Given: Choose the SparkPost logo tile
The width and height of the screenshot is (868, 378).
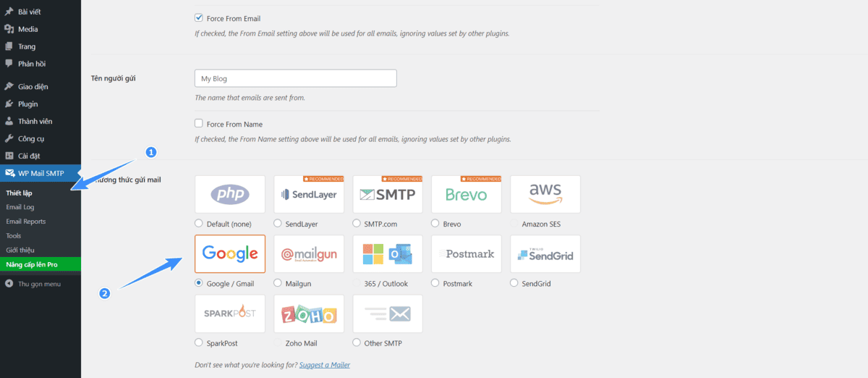Looking at the screenshot, I should pos(230,314).
